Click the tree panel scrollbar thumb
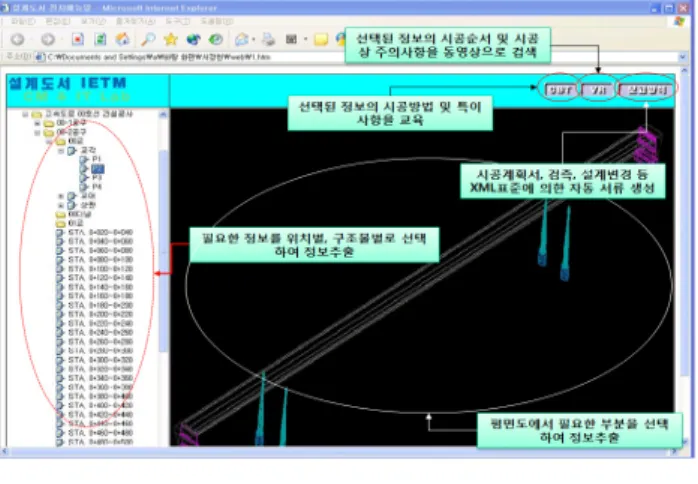698x484 pixels. click(x=163, y=252)
